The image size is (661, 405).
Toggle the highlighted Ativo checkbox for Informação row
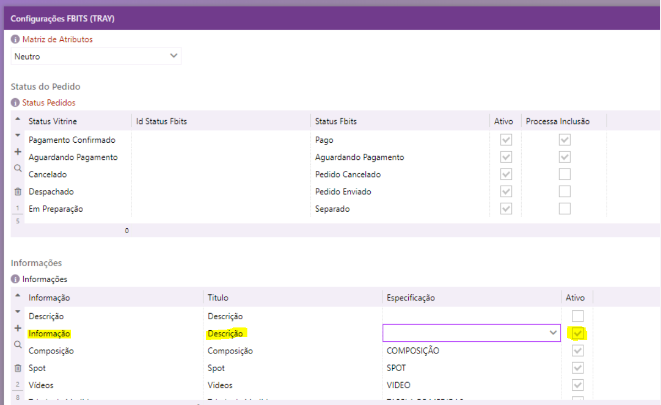point(577,333)
